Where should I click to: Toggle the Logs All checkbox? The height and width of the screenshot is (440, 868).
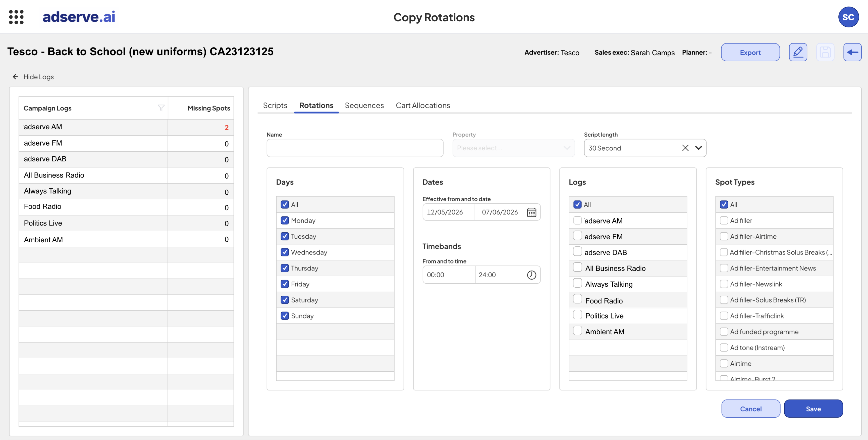(x=577, y=205)
